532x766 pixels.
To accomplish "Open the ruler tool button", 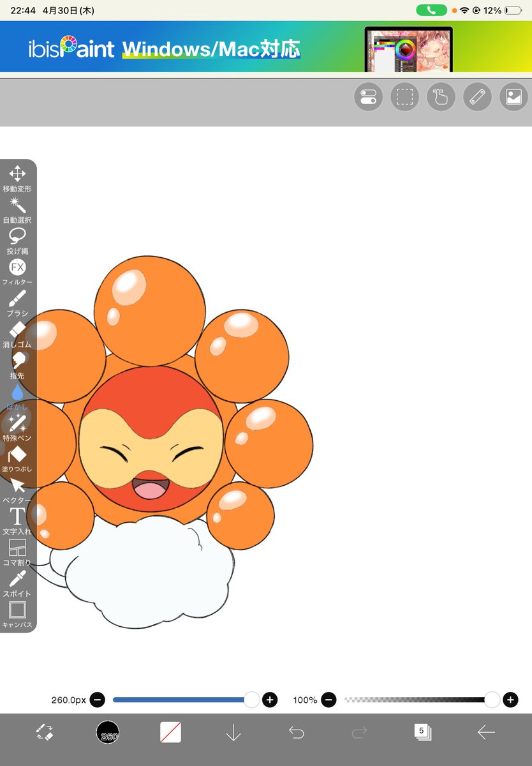I will 477,97.
